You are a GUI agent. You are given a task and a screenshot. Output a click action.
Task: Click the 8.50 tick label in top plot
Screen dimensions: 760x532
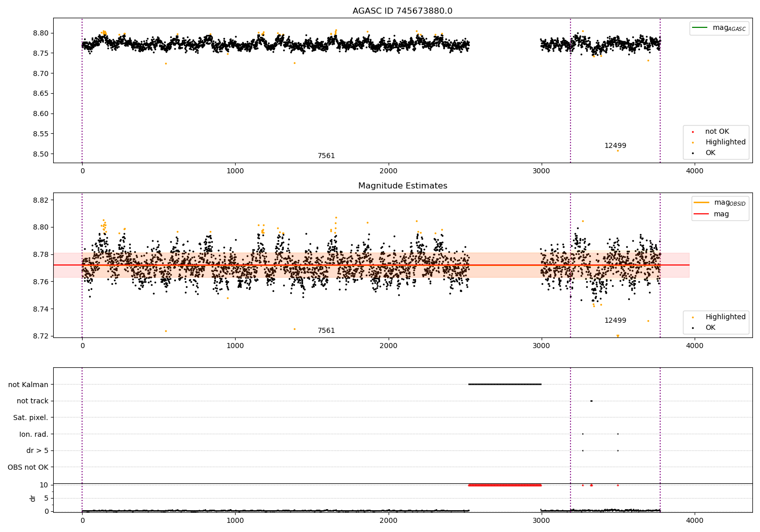(x=40, y=154)
